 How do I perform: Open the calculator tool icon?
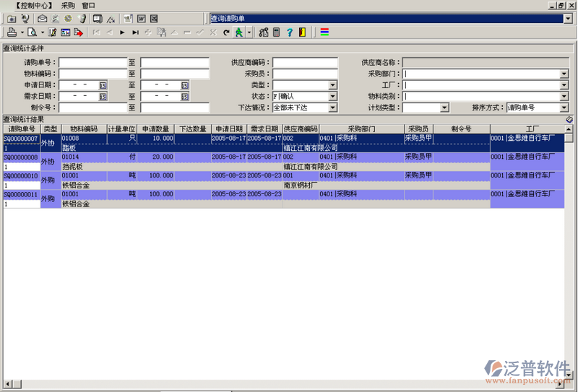[x=276, y=32]
